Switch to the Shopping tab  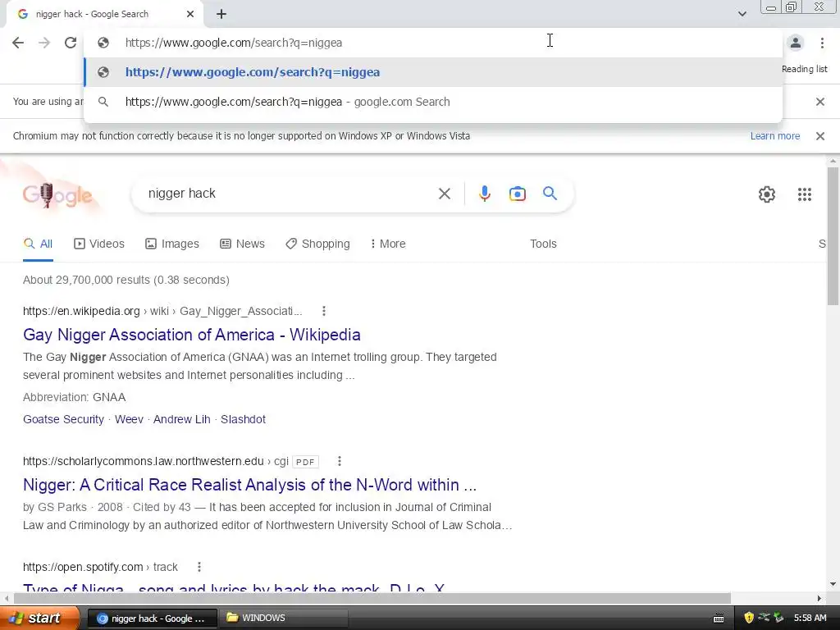coord(317,244)
